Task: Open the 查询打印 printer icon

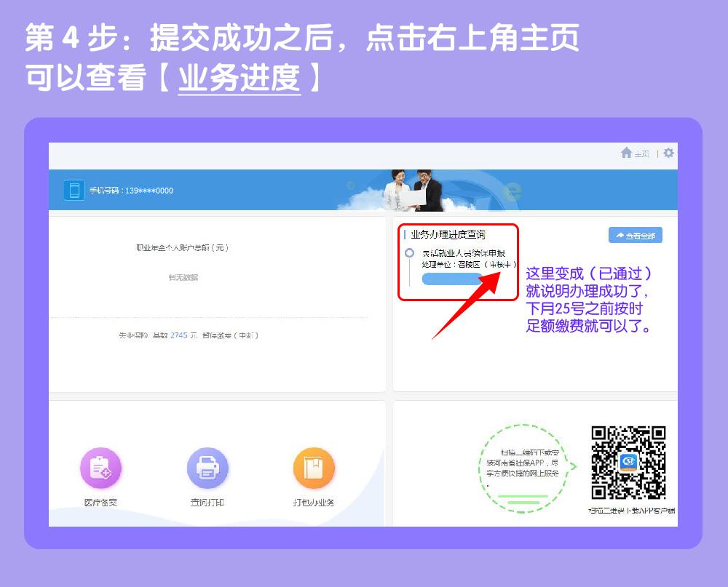Action: [207, 468]
